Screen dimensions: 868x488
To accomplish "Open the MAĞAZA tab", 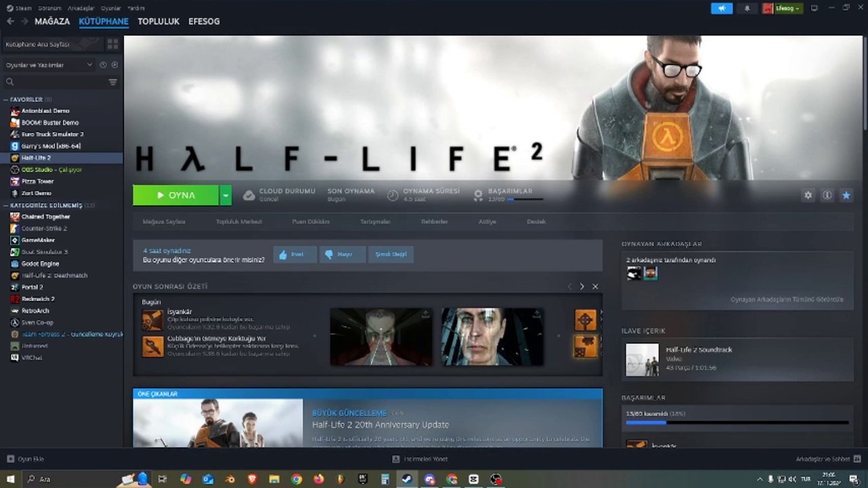I will pos(52,22).
